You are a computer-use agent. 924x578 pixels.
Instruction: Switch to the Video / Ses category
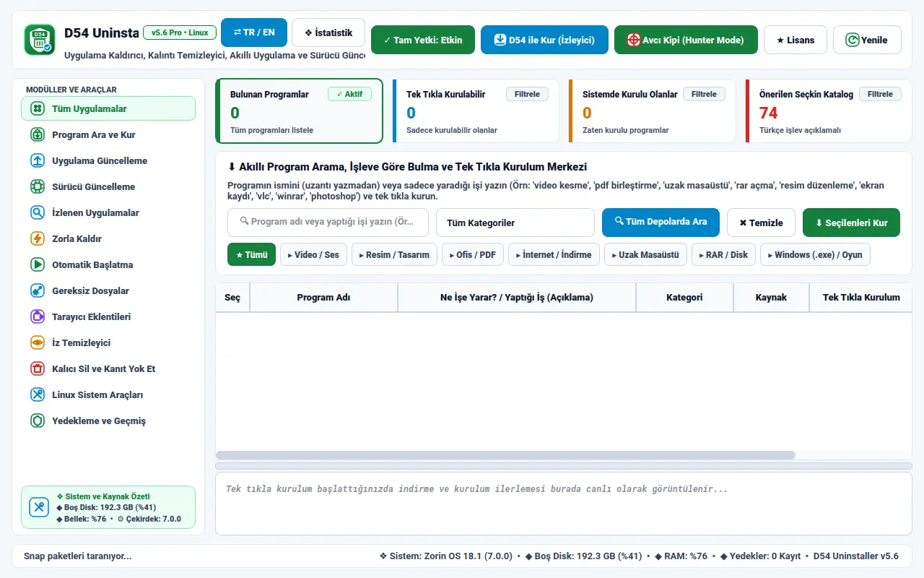314,254
